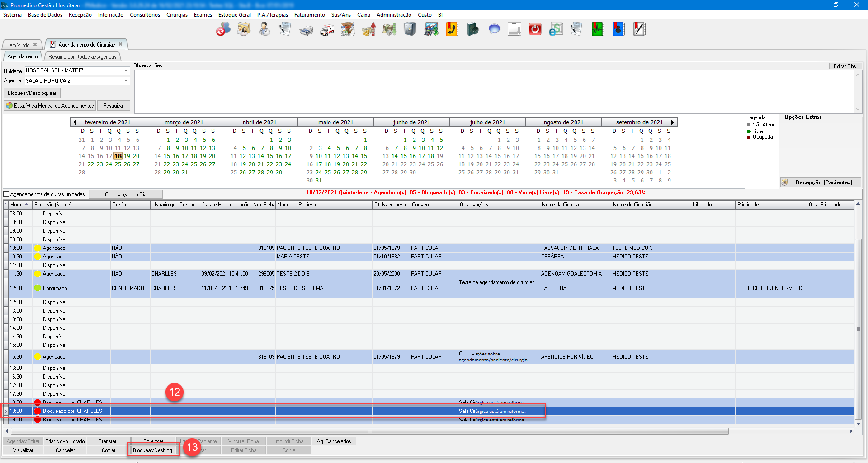
Task: Click the bottom Bloquear/Desbloq. button
Action: (153, 450)
